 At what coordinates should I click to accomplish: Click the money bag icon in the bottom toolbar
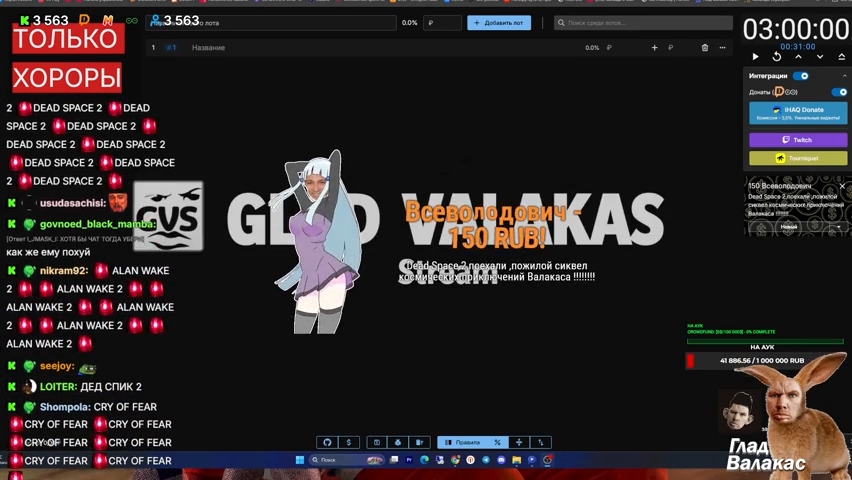coord(398,442)
